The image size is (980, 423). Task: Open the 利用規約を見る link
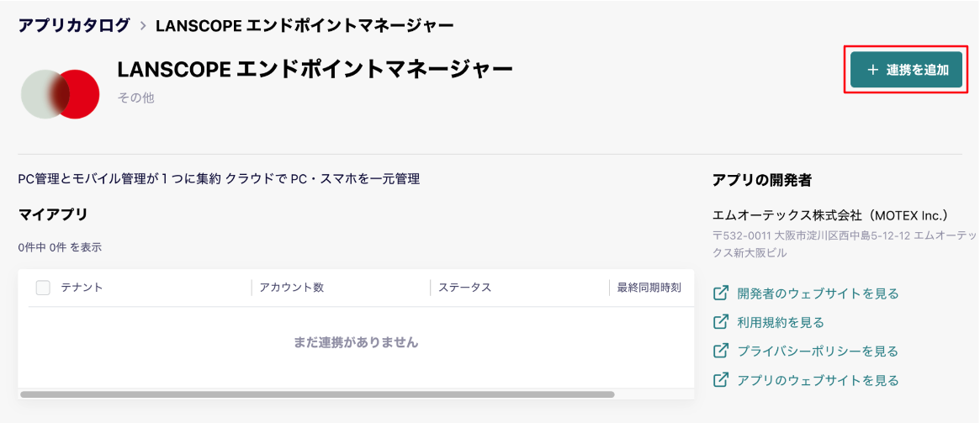point(781,322)
